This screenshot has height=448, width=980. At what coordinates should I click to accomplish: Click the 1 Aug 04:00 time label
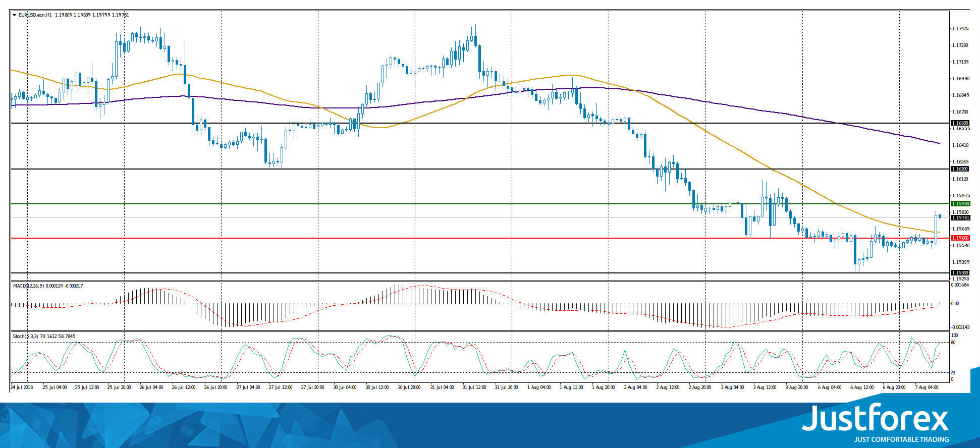[x=538, y=387]
